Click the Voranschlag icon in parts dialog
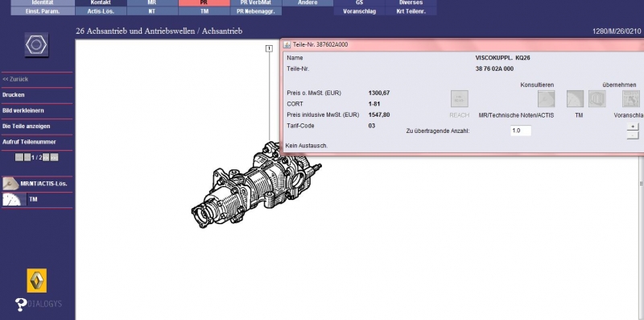 [x=631, y=98]
